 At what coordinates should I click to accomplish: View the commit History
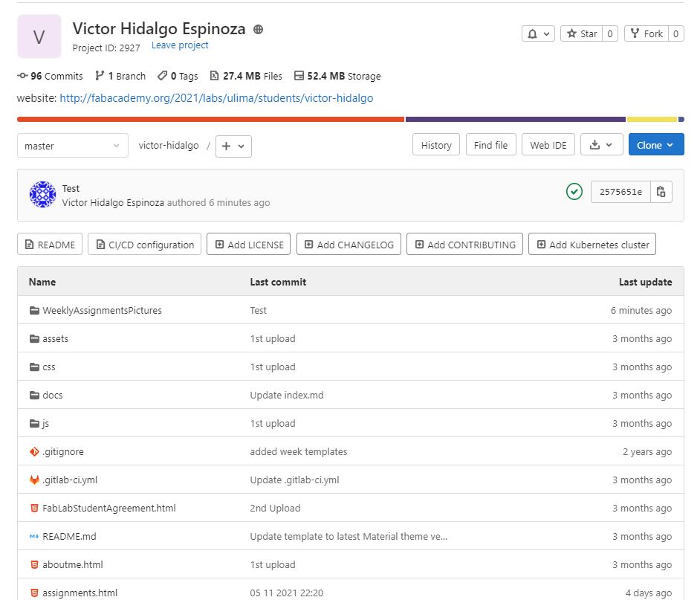(436, 145)
